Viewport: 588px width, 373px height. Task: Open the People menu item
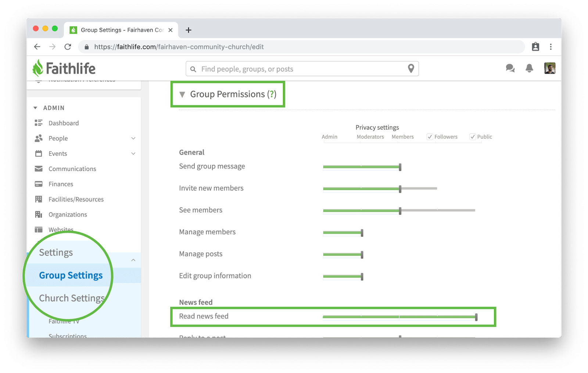click(58, 138)
